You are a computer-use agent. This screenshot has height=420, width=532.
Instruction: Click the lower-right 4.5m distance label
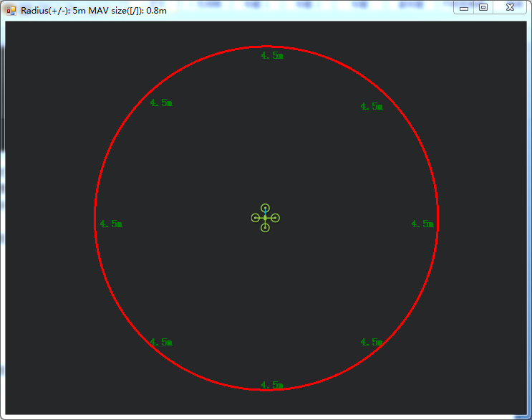point(371,342)
